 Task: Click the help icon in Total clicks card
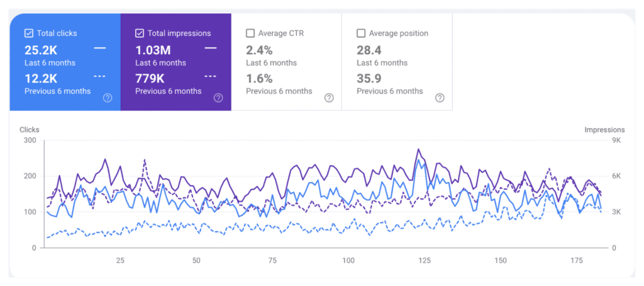click(x=108, y=98)
